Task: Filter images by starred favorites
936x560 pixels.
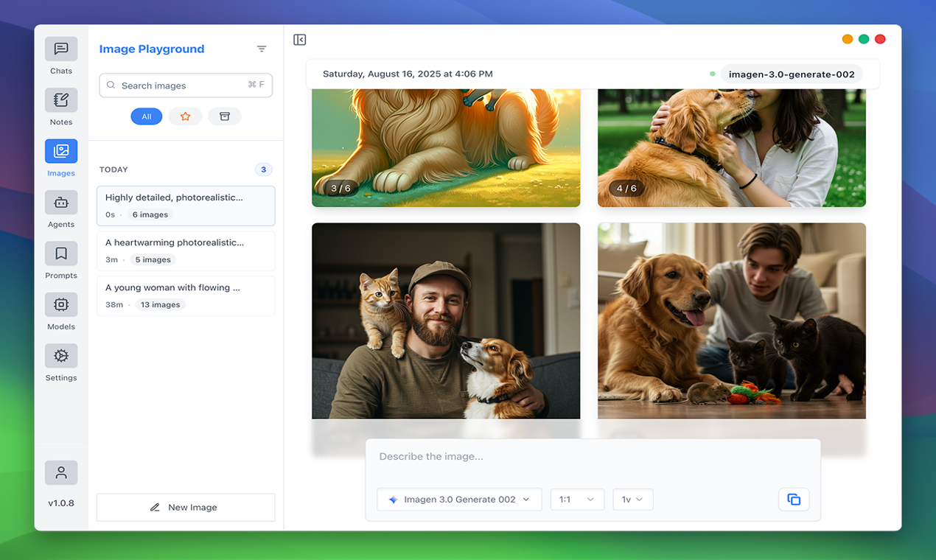Action: coord(185,116)
